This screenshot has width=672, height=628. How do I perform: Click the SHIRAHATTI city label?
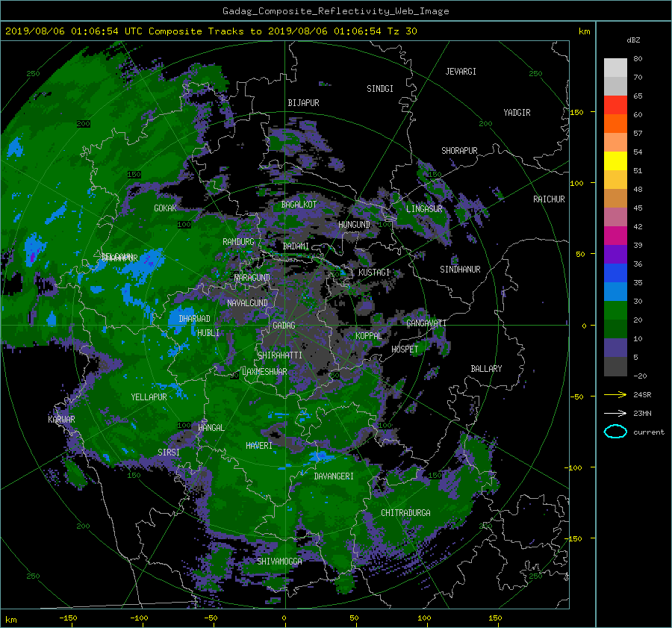tap(280, 355)
